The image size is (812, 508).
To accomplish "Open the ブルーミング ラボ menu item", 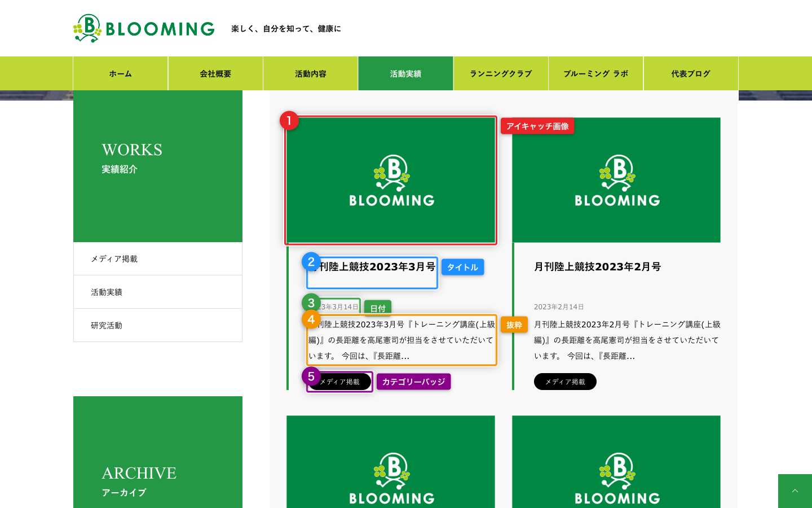I will click(x=596, y=73).
